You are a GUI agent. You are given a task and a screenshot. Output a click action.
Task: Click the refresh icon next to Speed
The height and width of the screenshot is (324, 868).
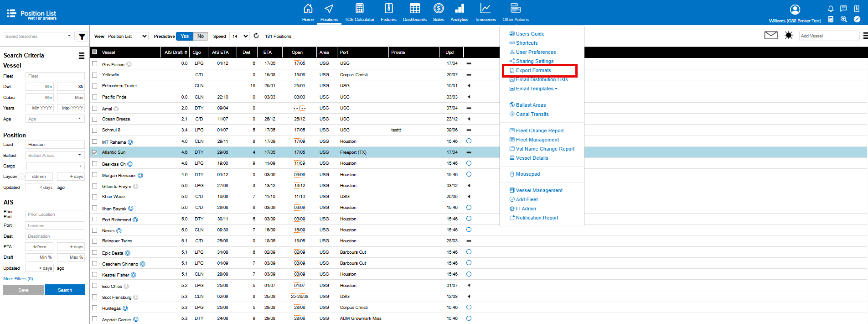(x=256, y=36)
